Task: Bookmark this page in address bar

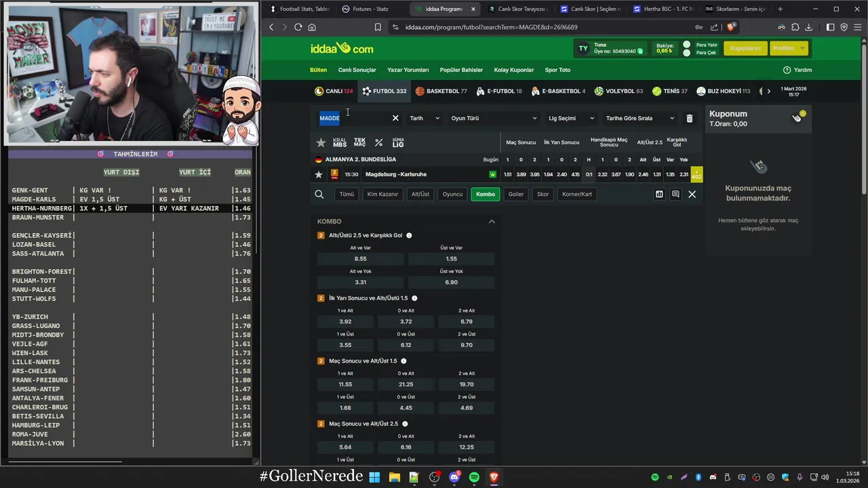Action: click(378, 27)
